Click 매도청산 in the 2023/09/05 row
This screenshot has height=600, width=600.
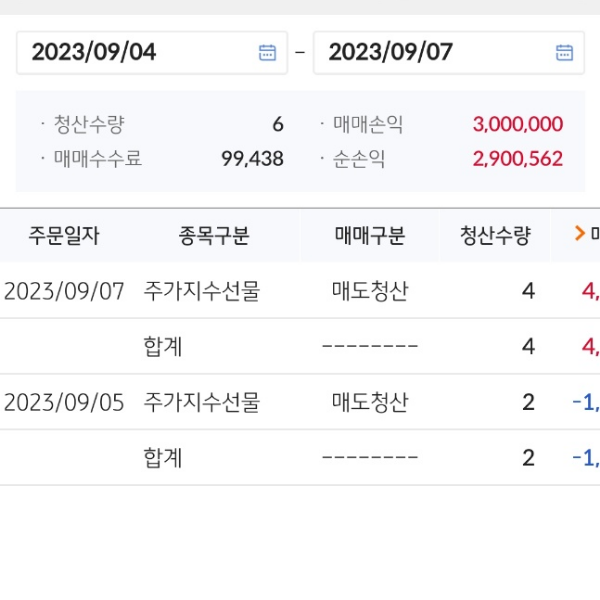coord(370,402)
